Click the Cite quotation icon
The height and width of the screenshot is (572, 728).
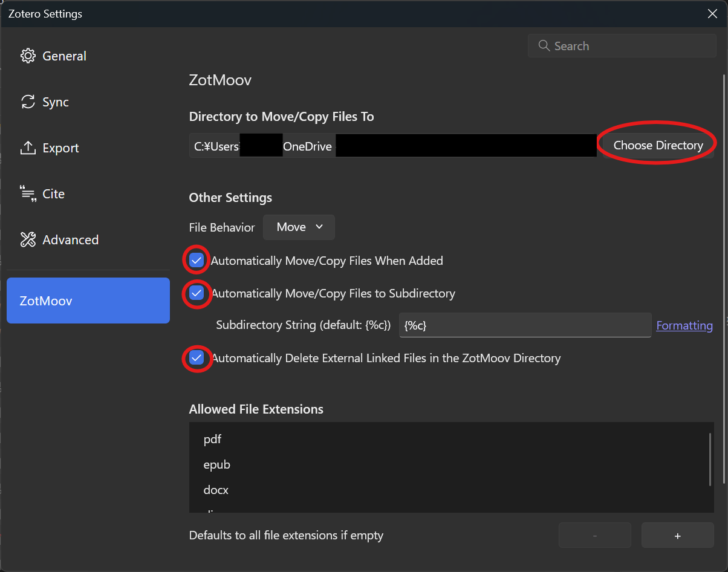coord(28,194)
